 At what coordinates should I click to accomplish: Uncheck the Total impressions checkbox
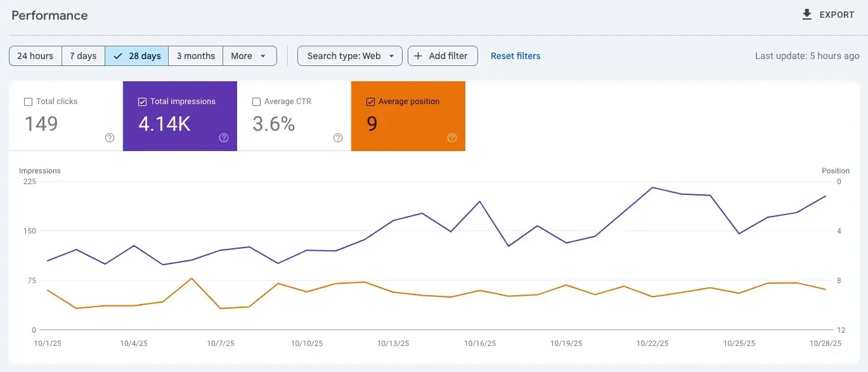[x=142, y=102]
